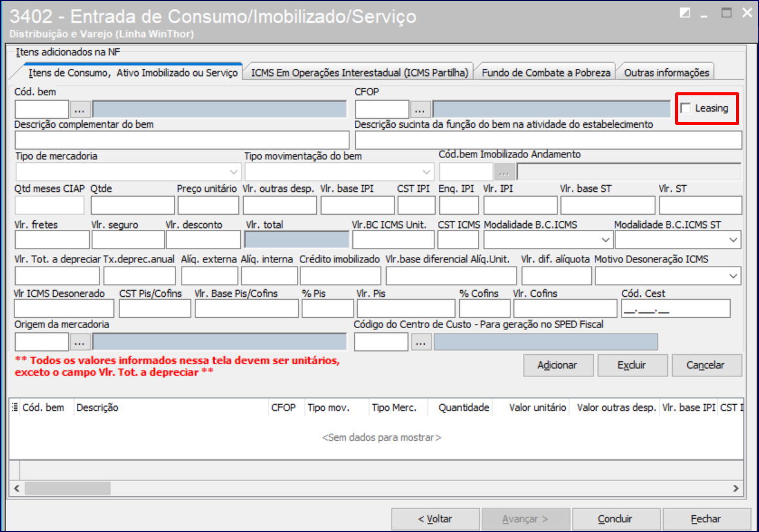
Task: Click the Vlr. seguro field
Action: (x=128, y=239)
